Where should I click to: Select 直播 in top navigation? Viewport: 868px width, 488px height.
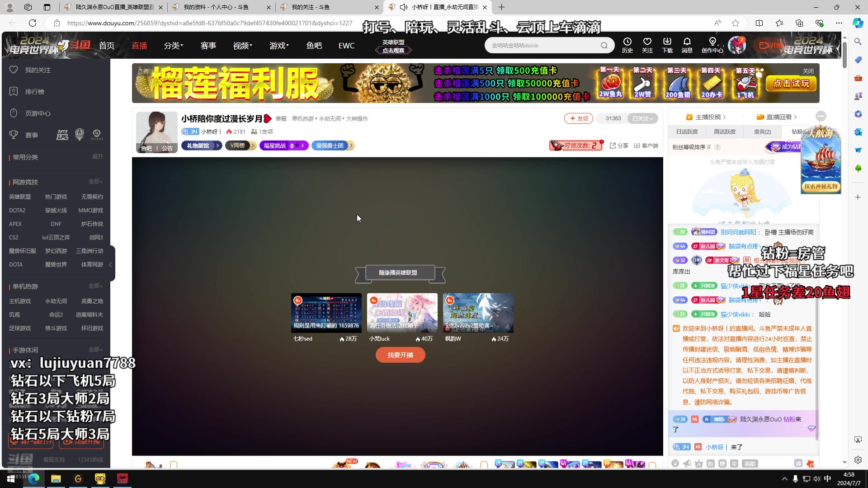139,46
